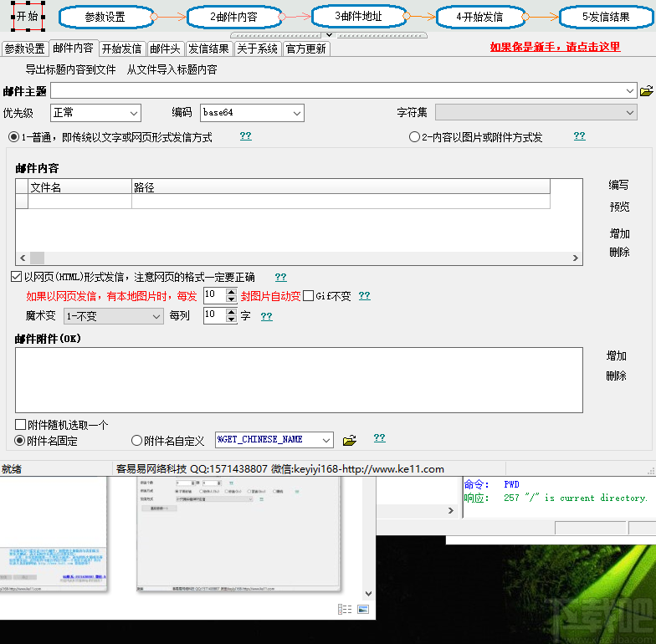This screenshot has height=644, width=656.
Task: Select 附件名自定义 radio button
Action: click(x=137, y=440)
